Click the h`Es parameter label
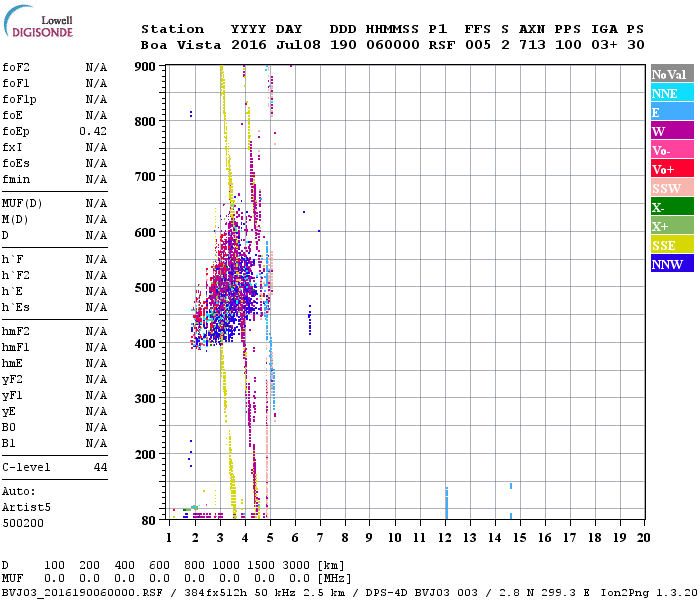The height and width of the screenshot is (600, 700). pos(16,308)
